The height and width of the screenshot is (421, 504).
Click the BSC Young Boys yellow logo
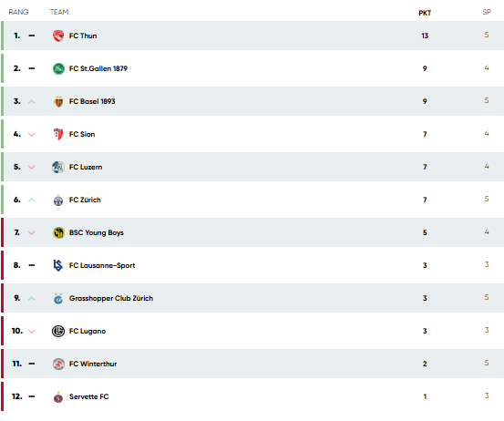pyautogui.click(x=58, y=232)
